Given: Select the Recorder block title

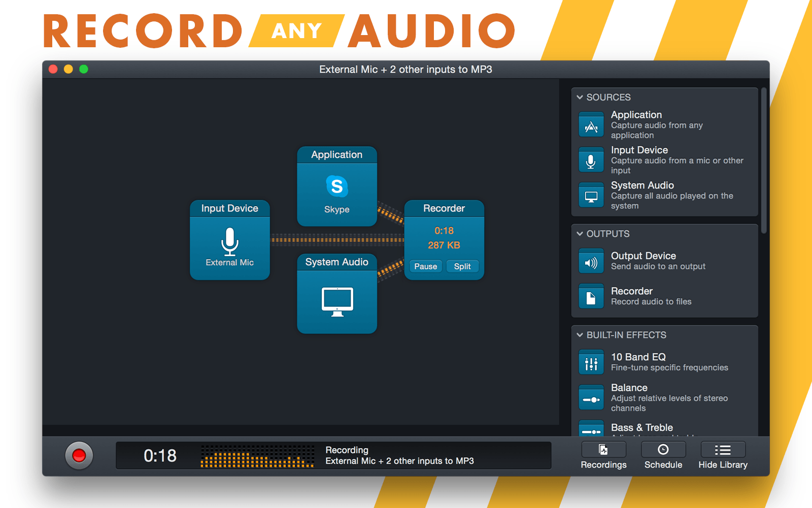Looking at the screenshot, I should coord(444,208).
